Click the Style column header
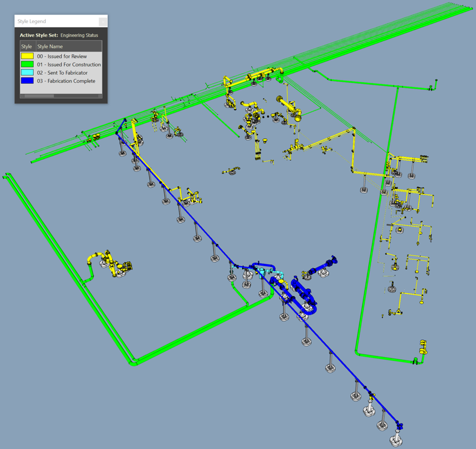Screen dimensions: 476x449 click(x=26, y=46)
